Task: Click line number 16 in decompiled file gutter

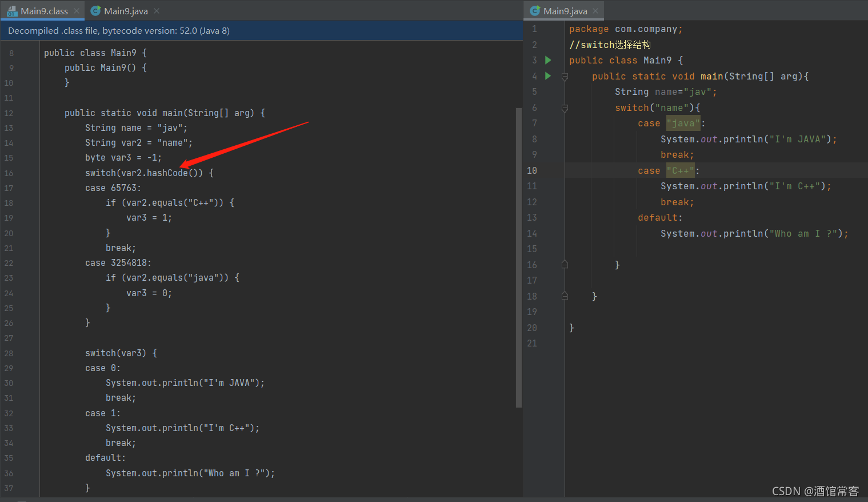Action: (9, 173)
